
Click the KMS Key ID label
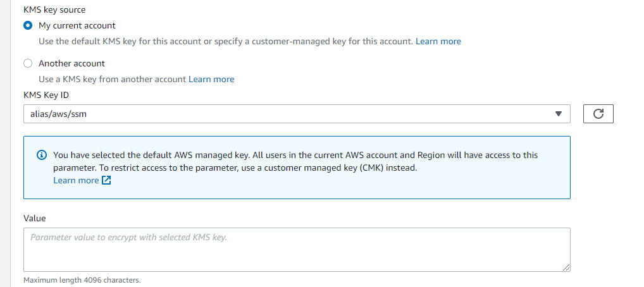click(46, 95)
